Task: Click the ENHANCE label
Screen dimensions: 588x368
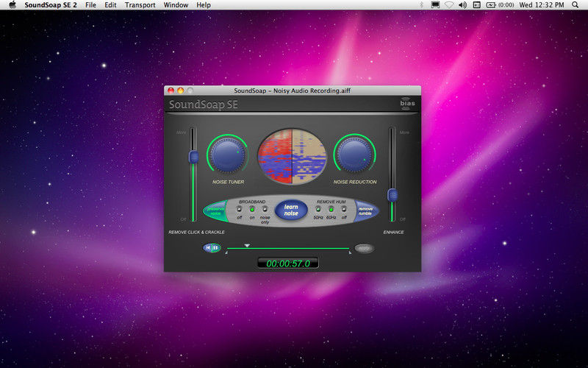Action: click(393, 232)
